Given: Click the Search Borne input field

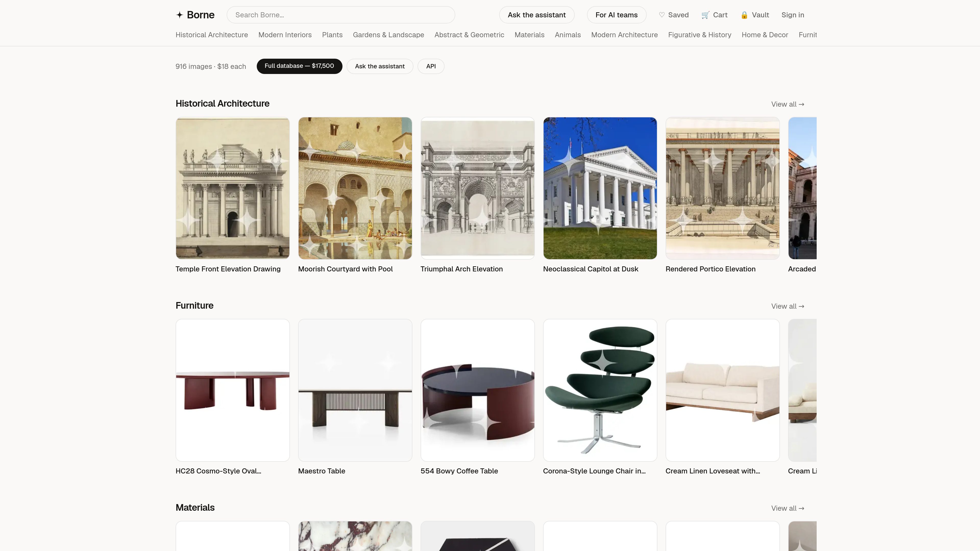Looking at the screenshot, I should (340, 15).
